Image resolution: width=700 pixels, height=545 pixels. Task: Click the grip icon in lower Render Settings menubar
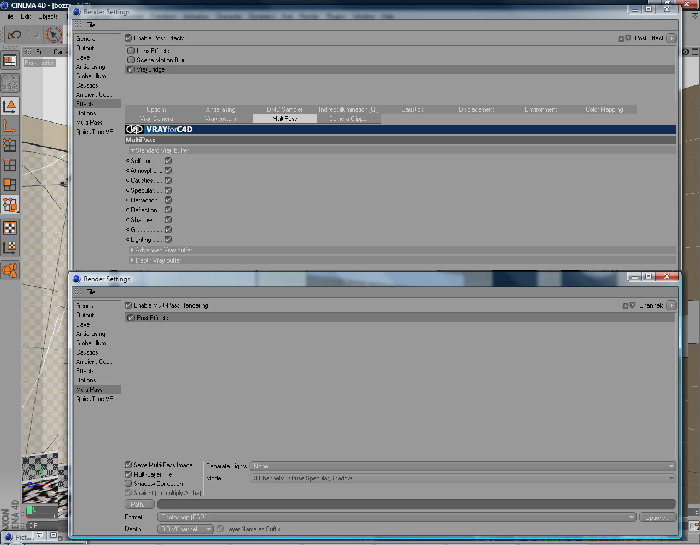[78, 291]
